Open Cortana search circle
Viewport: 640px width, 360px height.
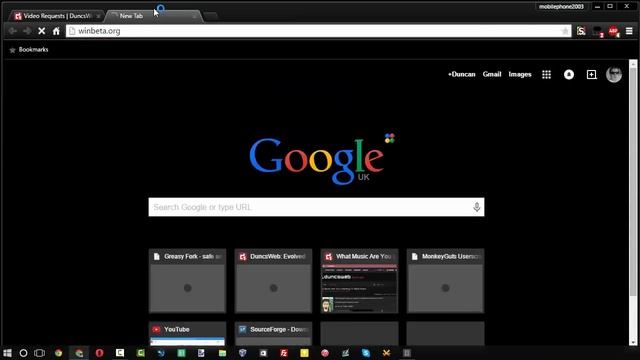click(x=23, y=353)
